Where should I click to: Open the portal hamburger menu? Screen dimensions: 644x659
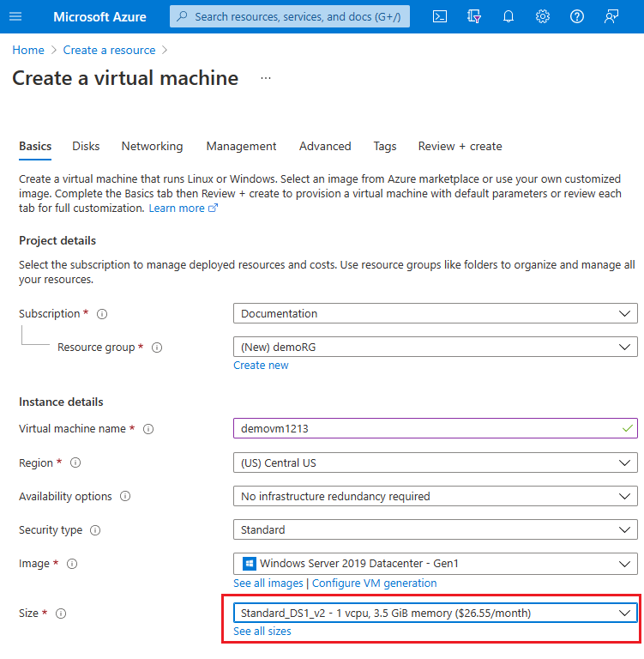[15, 16]
